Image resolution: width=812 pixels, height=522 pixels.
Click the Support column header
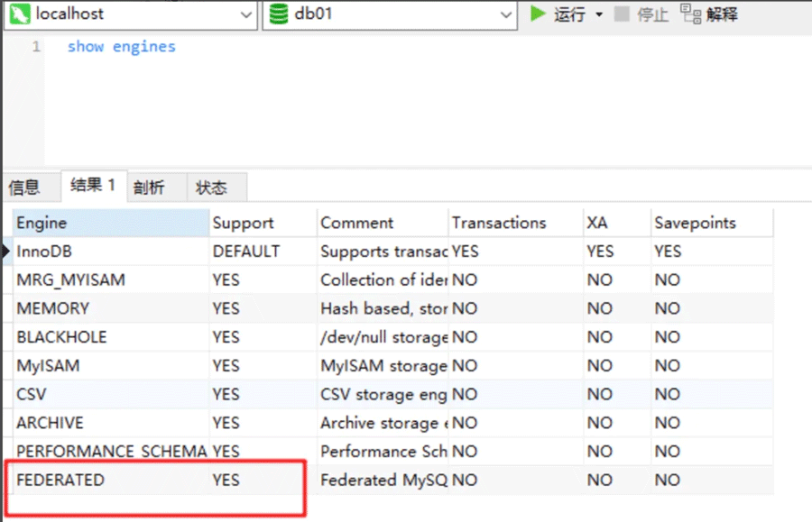(x=263, y=223)
